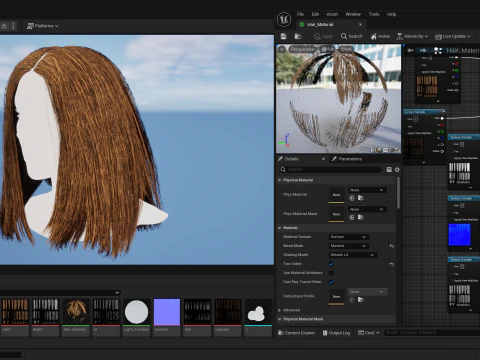Close the Hair_Material tab
Screen dimensions: 480x360
point(360,25)
